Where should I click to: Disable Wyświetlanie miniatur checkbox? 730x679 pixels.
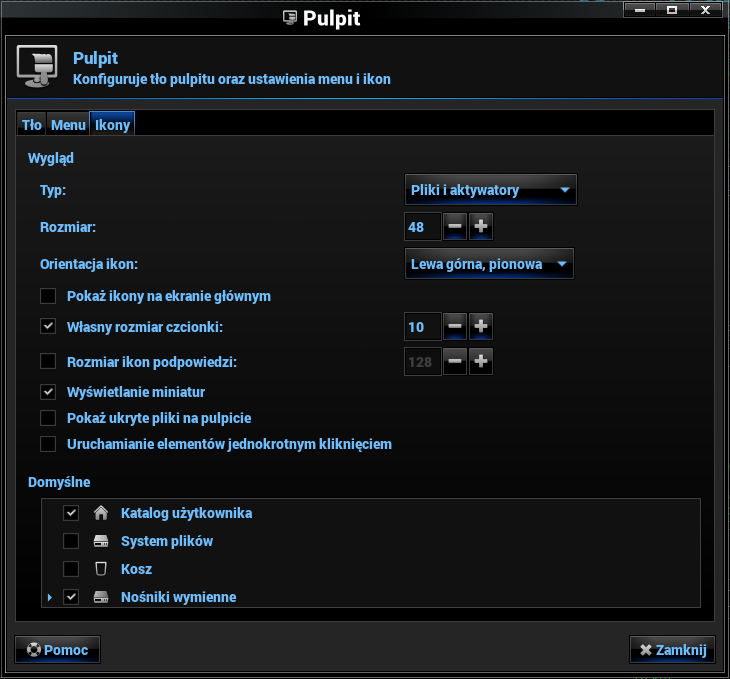point(48,392)
